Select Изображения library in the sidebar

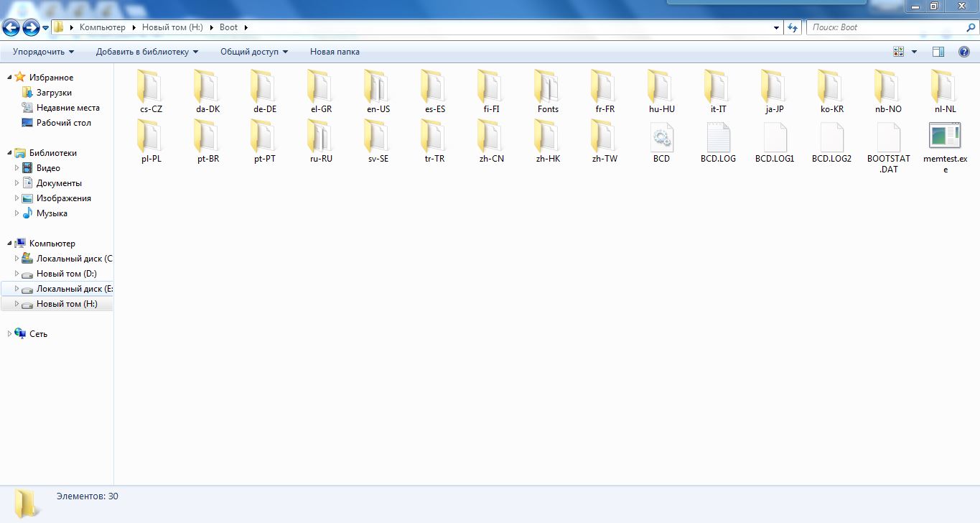[64, 198]
